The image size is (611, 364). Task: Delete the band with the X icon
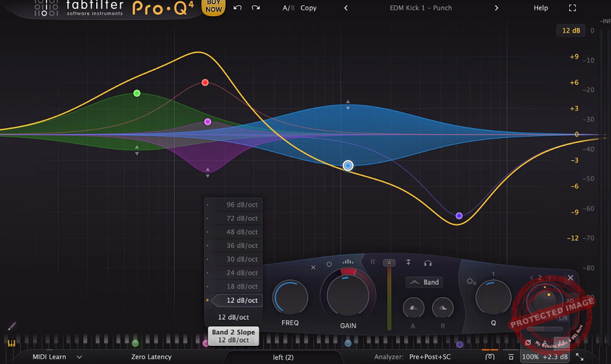click(x=313, y=267)
